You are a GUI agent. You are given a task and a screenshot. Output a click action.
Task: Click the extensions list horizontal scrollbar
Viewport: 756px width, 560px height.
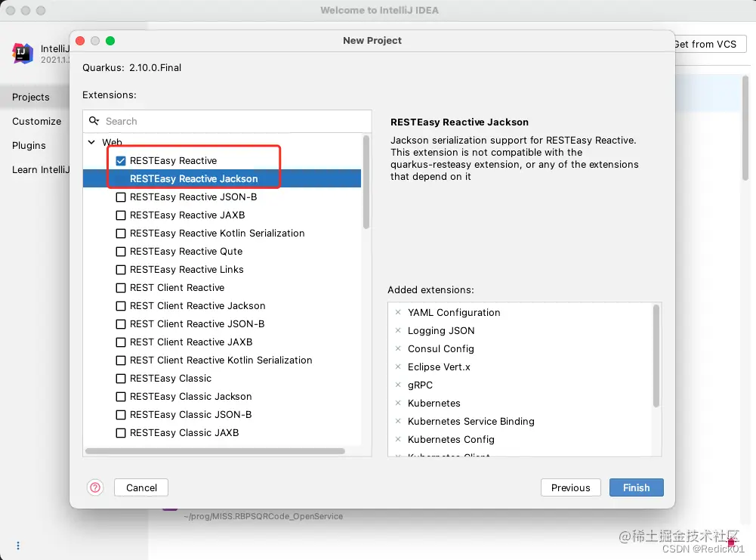click(215, 451)
